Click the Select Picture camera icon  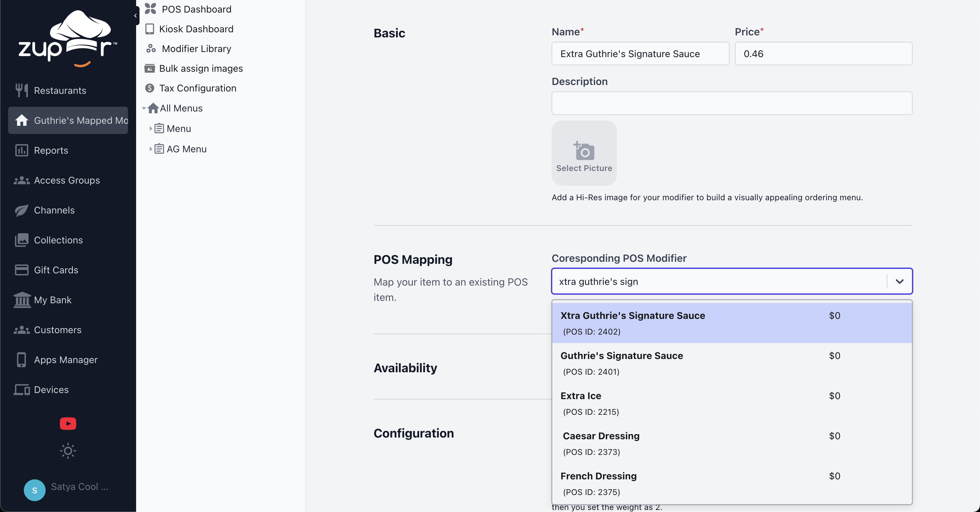pyautogui.click(x=584, y=151)
